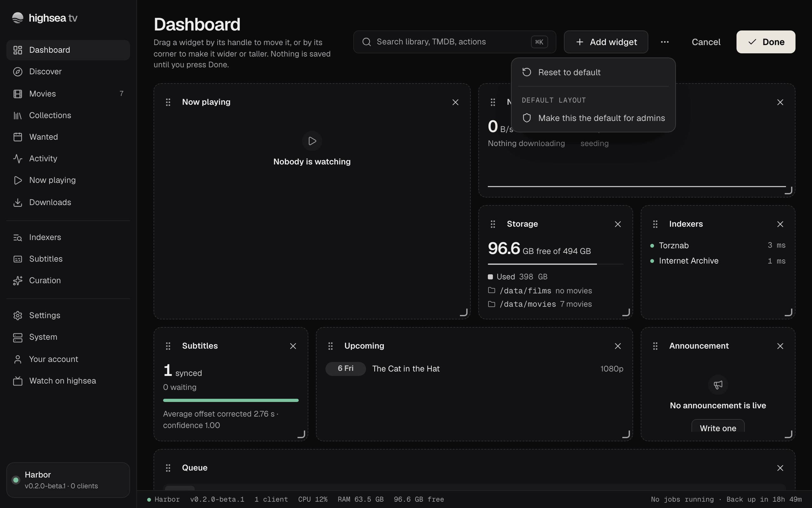Click Done to save the layout
This screenshot has height=508, width=812.
766,42
